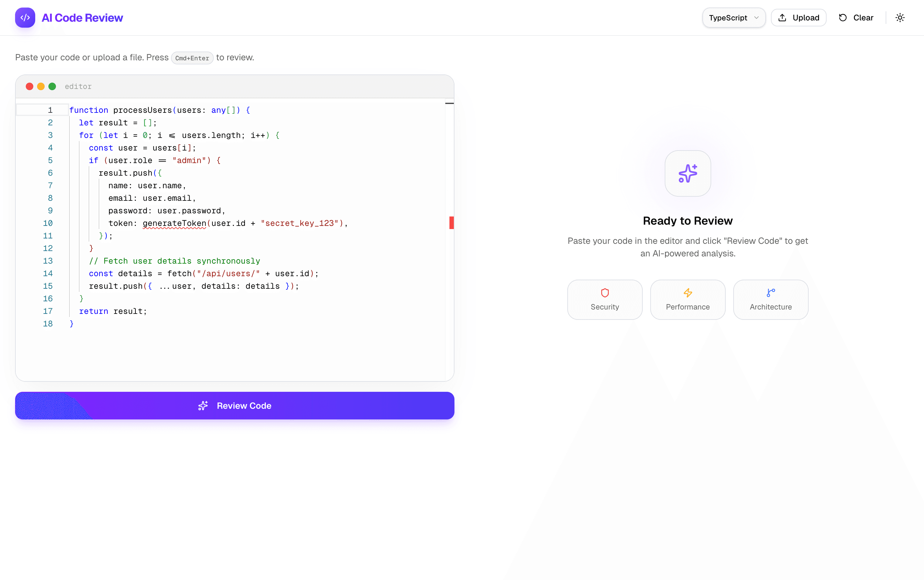Click line number 10 in the gutter
This screenshot has height=580, width=924.
coord(47,223)
